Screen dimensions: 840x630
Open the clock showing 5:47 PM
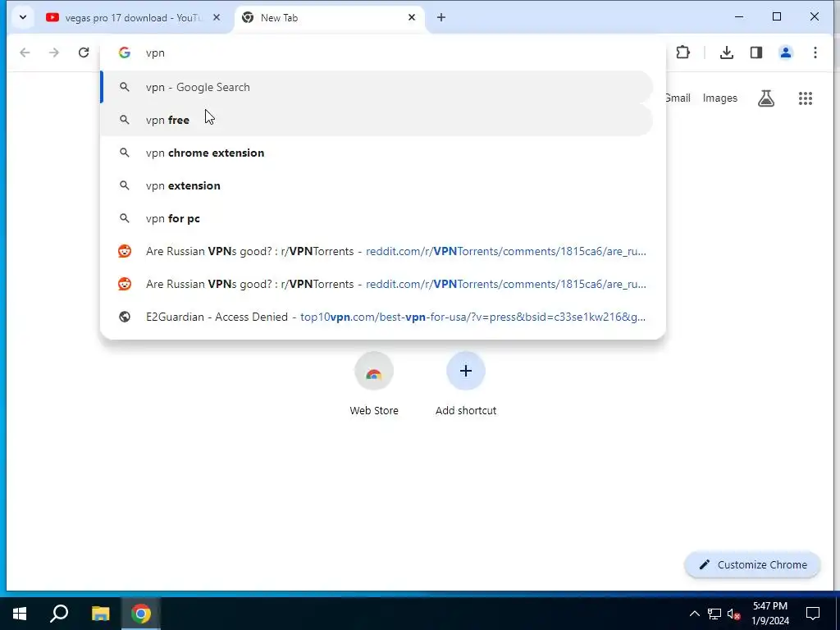tap(770, 614)
